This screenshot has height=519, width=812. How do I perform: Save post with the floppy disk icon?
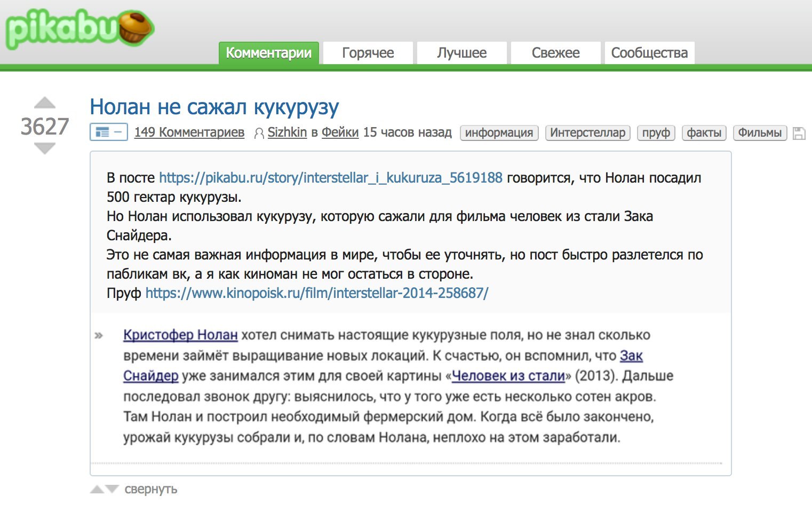tap(799, 133)
